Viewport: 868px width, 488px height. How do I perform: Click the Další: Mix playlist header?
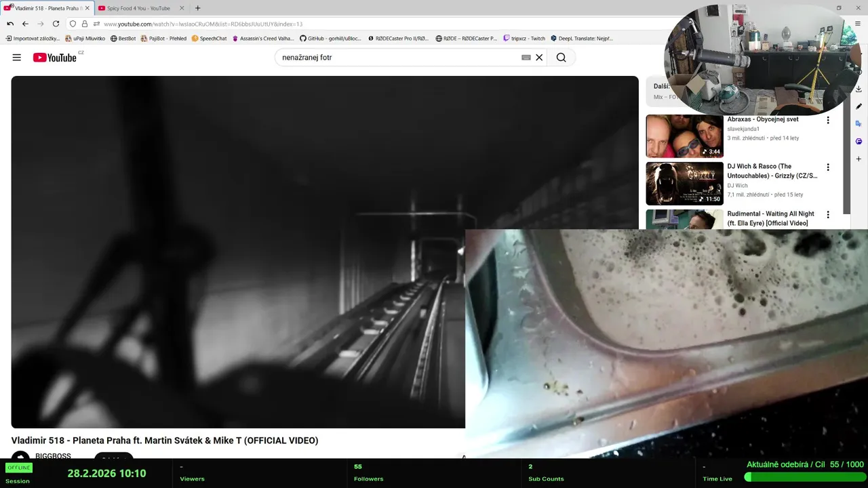click(x=661, y=87)
